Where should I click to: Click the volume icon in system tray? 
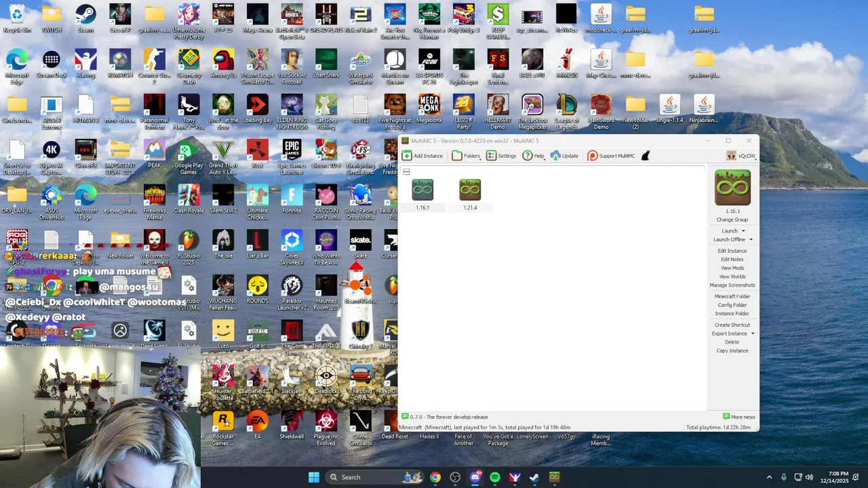[x=809, y=477]
